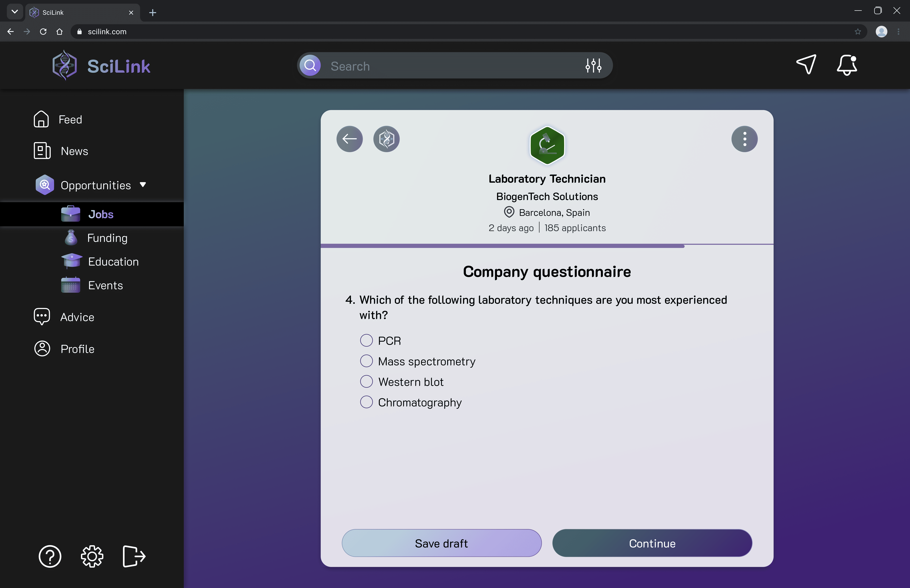
Task: Click the Profile person icon
Action: [42, 349]
